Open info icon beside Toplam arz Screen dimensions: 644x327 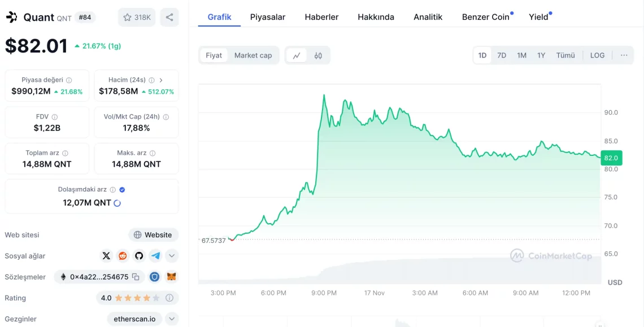pos(65,153)
